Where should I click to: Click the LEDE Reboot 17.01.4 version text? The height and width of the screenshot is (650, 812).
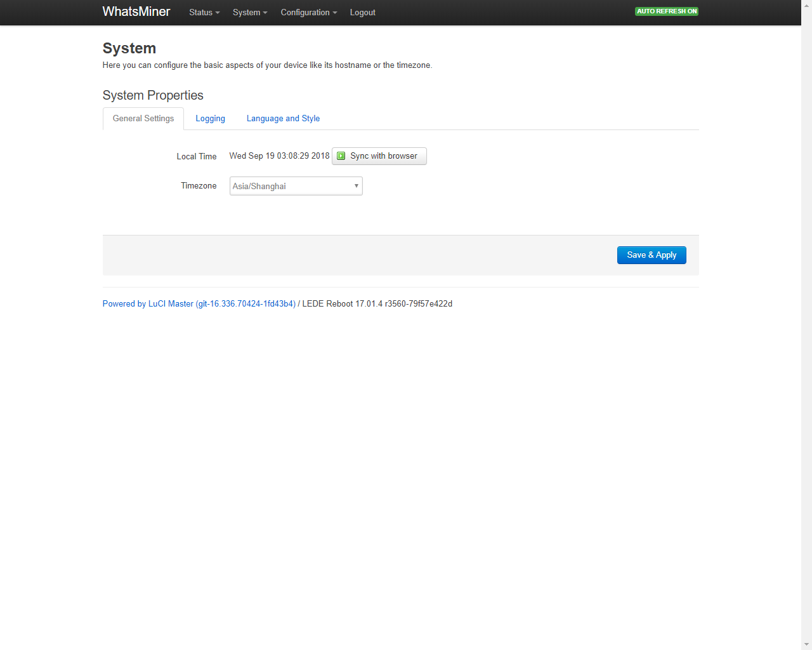pos(377,304)
